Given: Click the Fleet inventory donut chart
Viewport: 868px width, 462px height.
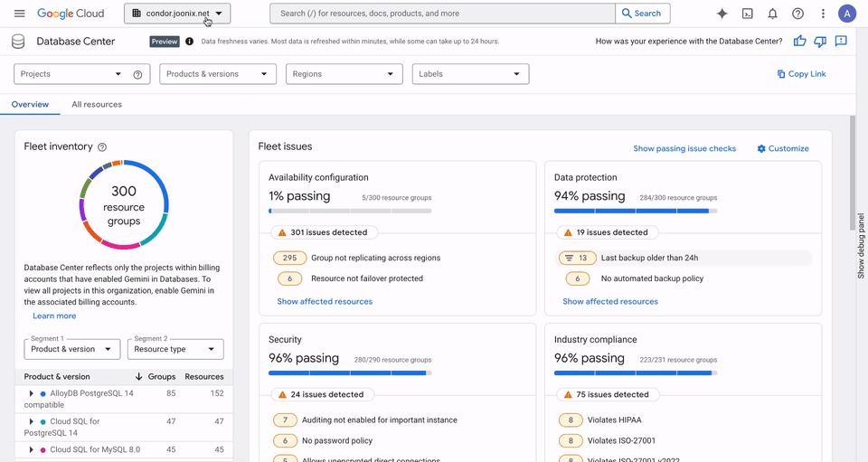Looking at the screenshot, I should [x=124, y=204].
